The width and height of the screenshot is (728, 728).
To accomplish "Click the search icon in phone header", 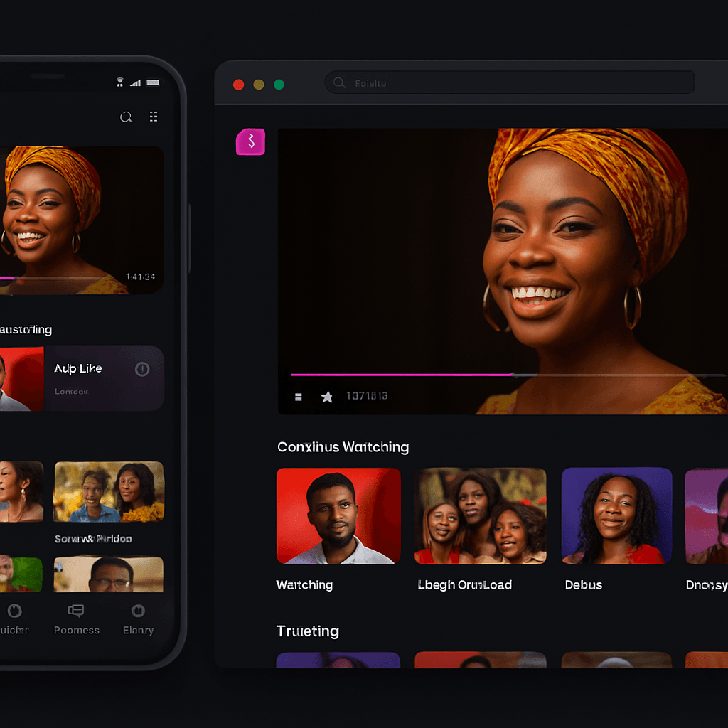I will pyautogui.click(x=126, y=117).
